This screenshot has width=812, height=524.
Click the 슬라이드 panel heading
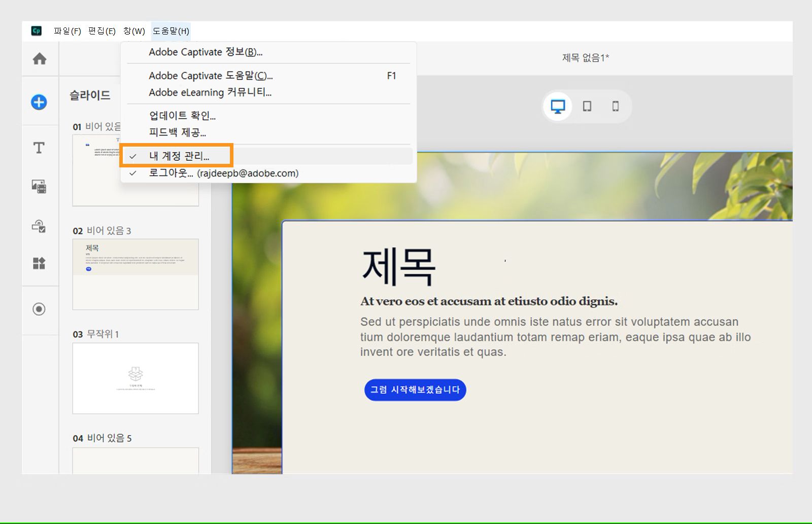(x=90, y=95)
